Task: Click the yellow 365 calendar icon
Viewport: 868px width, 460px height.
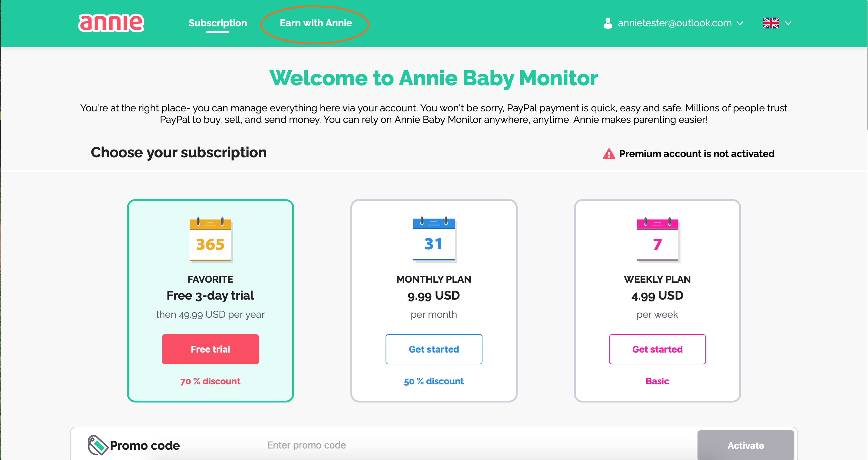Action: coord(210,240)
